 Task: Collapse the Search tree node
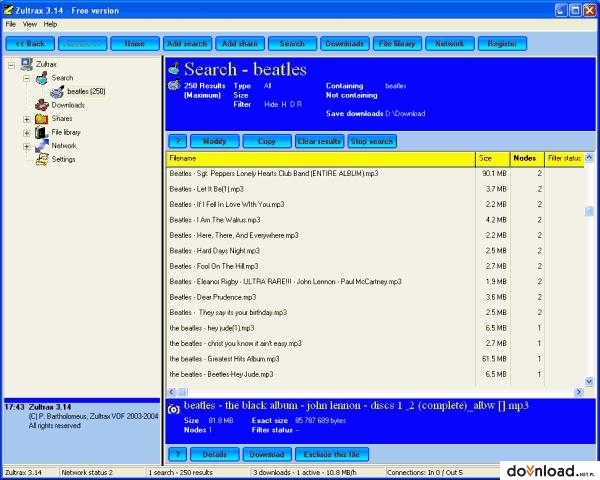click(26, 78)
